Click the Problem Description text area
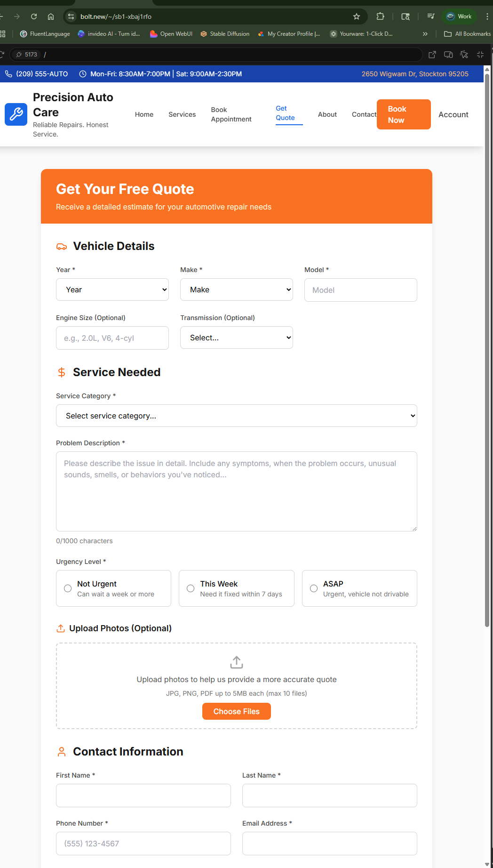Screen dimensions: 493x868 tap(237, 491)
